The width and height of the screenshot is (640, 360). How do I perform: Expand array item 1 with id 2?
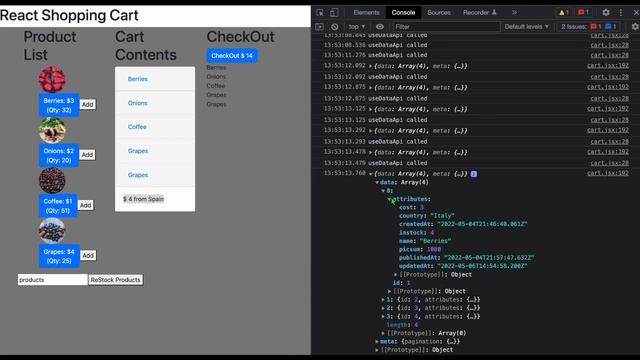click(383, 300)
